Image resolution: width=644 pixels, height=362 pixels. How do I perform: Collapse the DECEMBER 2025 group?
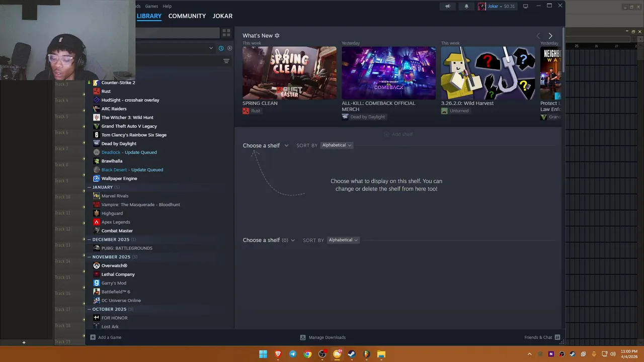click(112, 239)
